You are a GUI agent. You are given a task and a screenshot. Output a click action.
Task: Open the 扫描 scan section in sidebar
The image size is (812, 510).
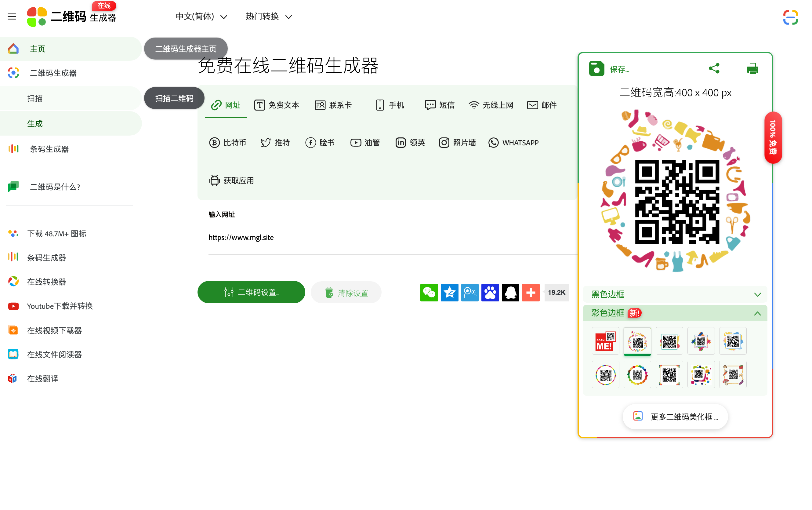tap(35, 98)
